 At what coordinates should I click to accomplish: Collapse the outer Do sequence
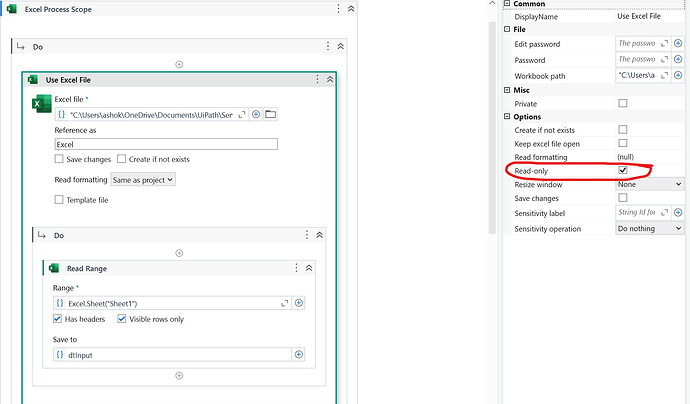(x=341, y=46)
